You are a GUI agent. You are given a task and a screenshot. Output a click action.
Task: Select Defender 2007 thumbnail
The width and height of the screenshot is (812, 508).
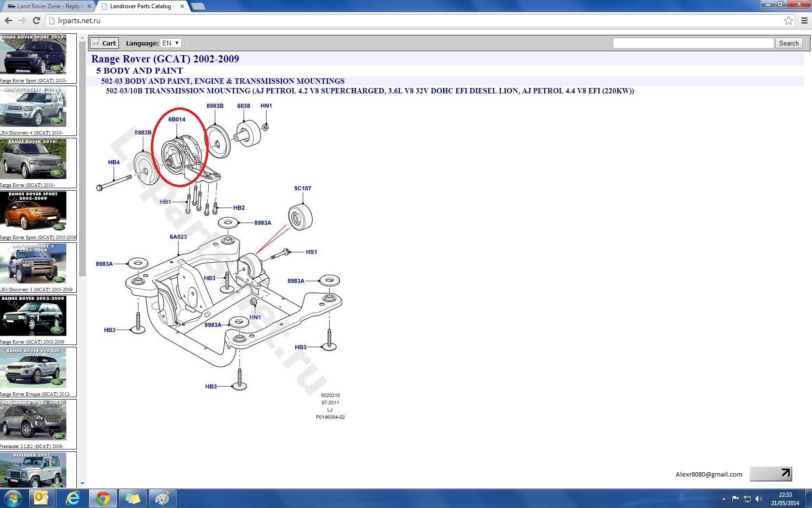click(34, 470)
